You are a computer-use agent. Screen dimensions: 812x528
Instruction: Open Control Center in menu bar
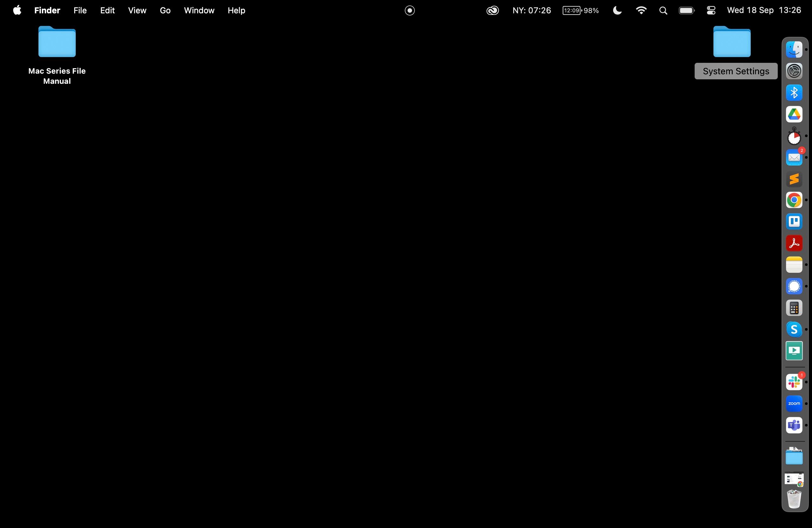coord(711,10)
